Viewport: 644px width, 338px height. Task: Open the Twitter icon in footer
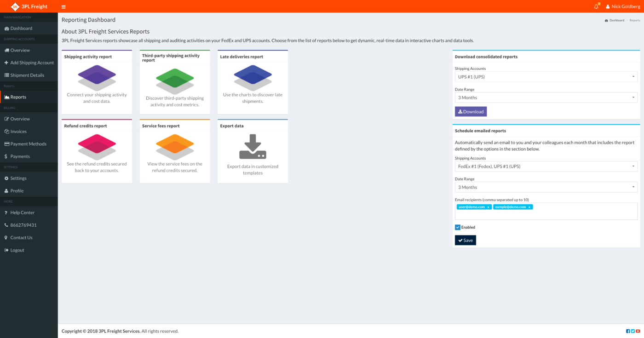click(x=633, y=331)
